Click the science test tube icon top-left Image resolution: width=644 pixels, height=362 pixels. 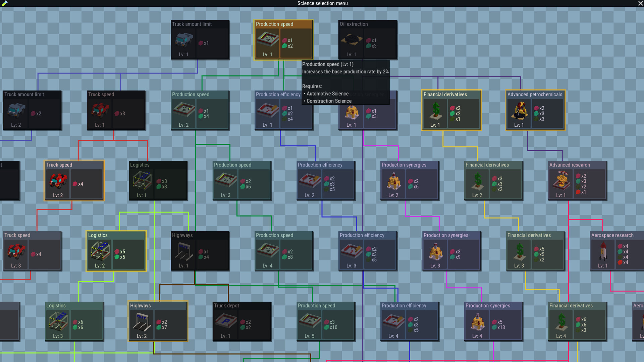click(5, 3)
